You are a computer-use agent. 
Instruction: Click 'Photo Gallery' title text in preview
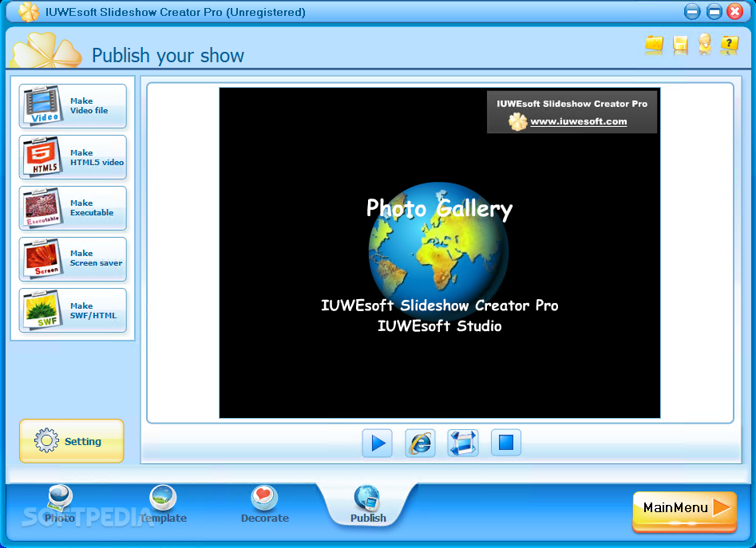pyautogui.click(x=439, y=208)
